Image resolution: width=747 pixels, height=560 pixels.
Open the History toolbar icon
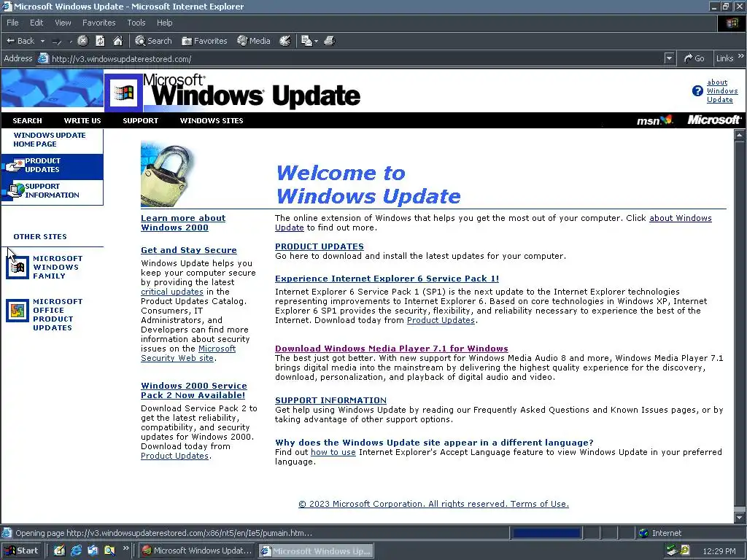click(285, 41)
